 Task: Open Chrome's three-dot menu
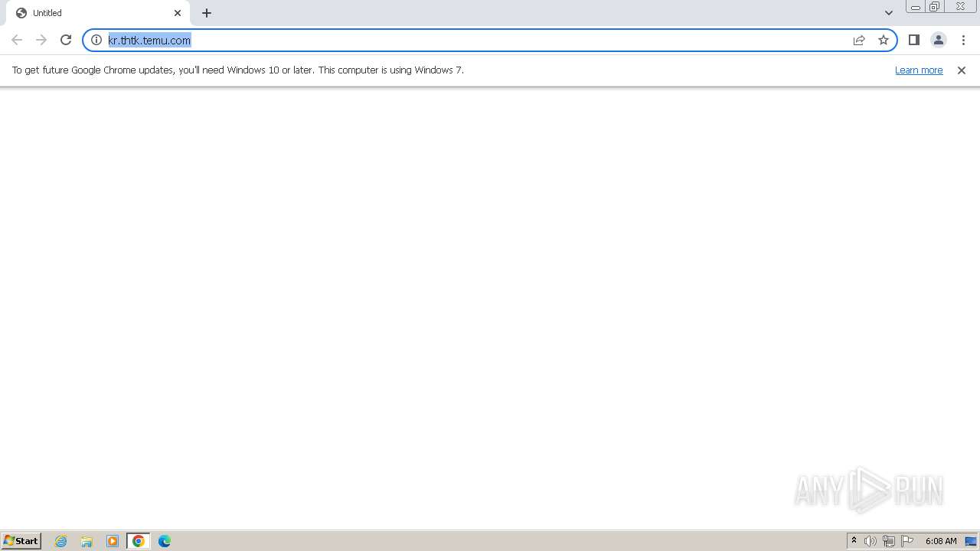click(963, 40)
